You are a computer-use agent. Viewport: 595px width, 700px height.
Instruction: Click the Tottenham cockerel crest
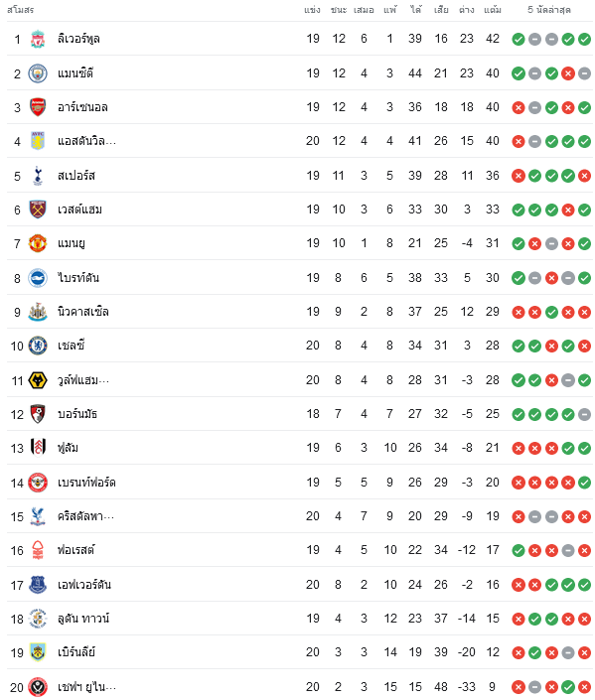38,176
